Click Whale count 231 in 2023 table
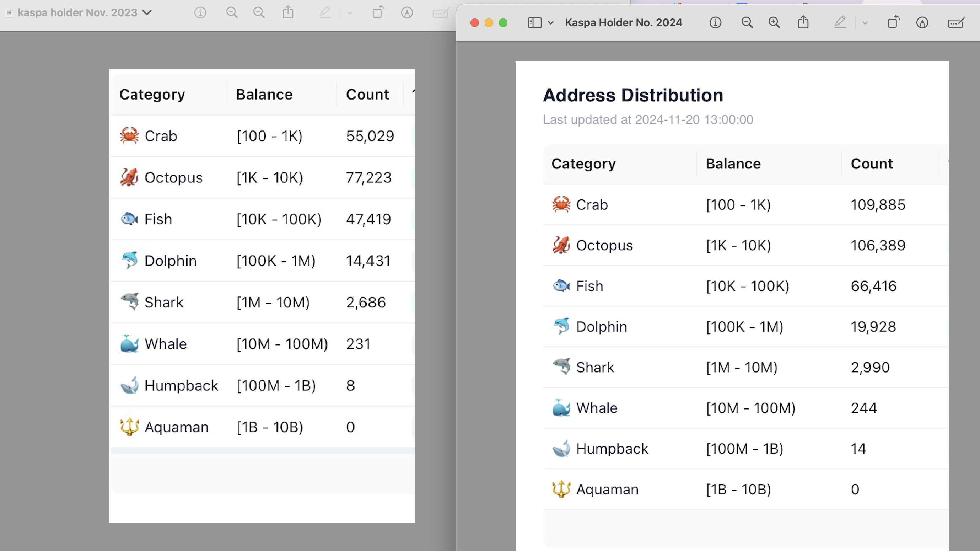 [x=358, y=344]
